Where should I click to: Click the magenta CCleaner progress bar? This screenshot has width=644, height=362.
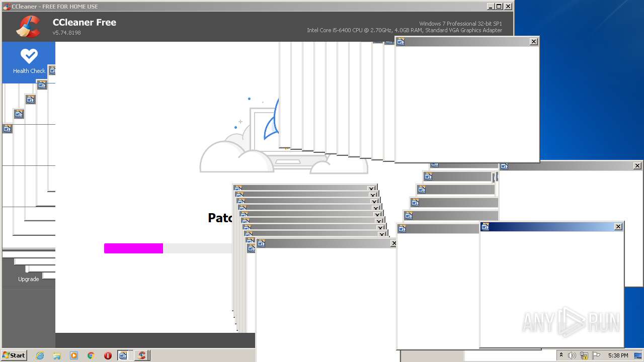tap(133, 248)
